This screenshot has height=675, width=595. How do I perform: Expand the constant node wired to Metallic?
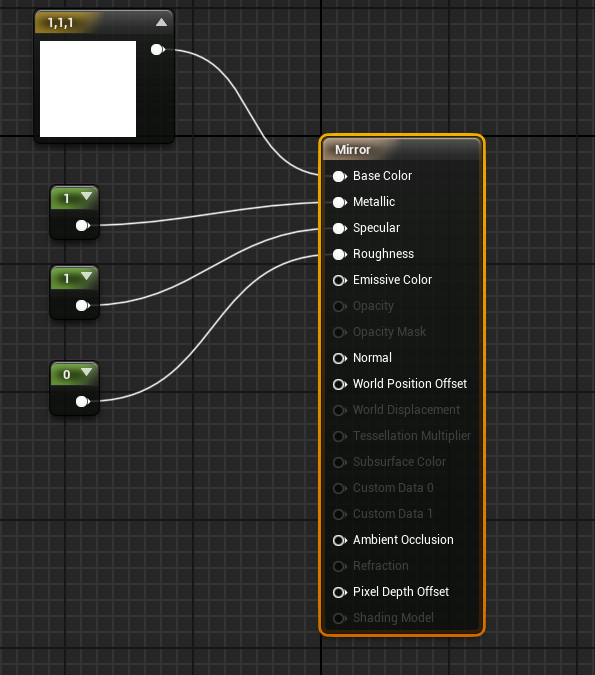87,196
